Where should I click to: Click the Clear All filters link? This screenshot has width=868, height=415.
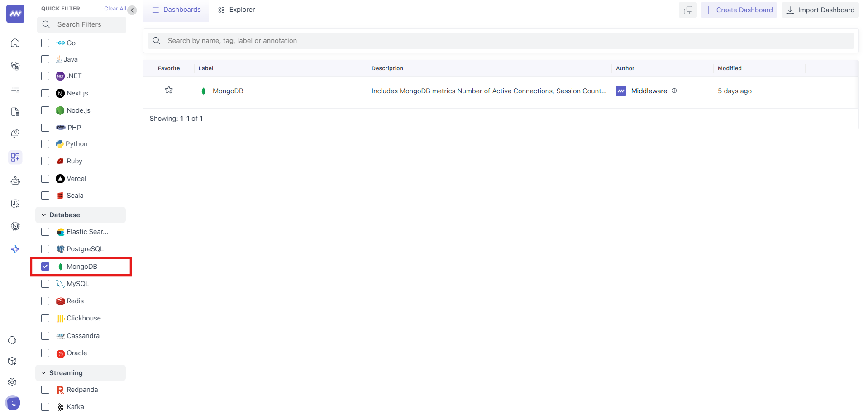click(x=114, y=8)
